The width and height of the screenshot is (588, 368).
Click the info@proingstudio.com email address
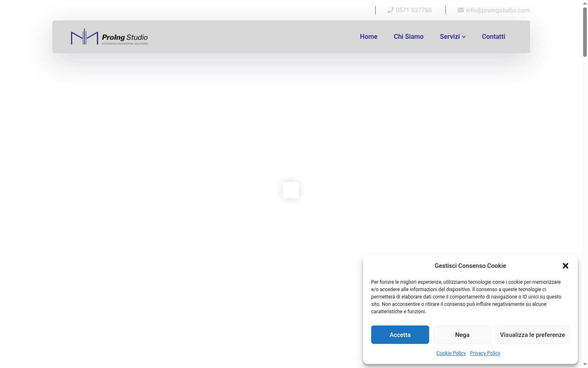click(498, 10)
